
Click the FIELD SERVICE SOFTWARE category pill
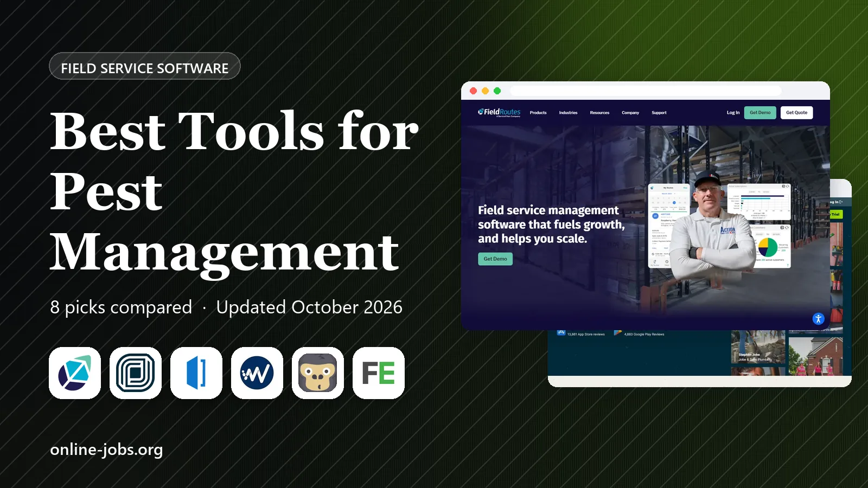(x=145, y=66)
